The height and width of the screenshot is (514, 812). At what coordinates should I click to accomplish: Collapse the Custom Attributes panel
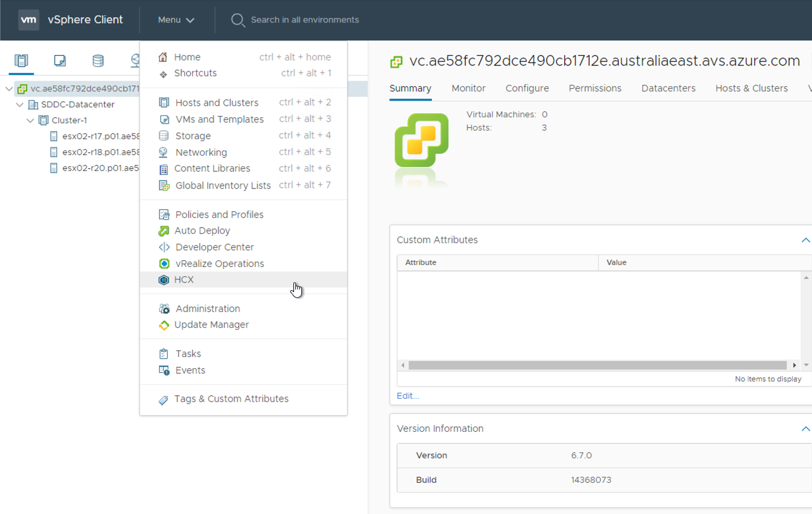point(805,240)
